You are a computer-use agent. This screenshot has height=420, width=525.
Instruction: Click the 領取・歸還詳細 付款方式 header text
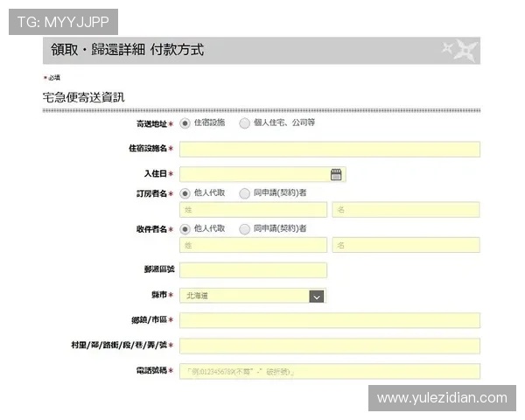(127, 50)
